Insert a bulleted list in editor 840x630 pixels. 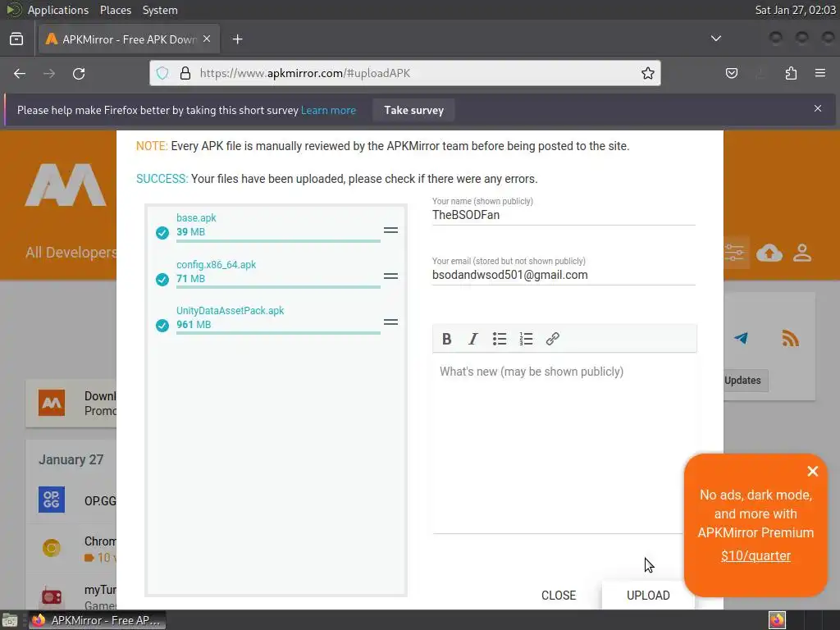coord(500,339)
